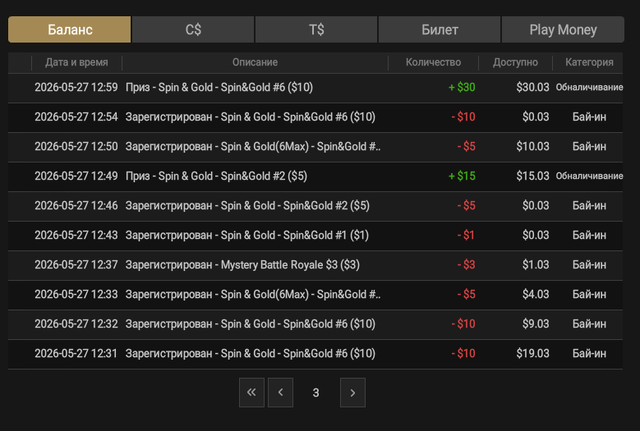Screen dimensions: 640x431
Task: Click the -$5 amount in 12:50 row
Action: (x=466, y=147)
